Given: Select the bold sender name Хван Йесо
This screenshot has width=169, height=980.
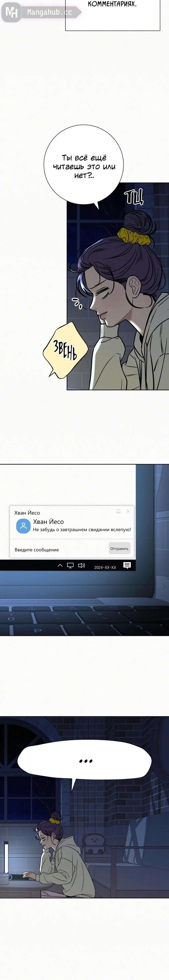Looking at the screenshot, I should pos(48,522).
